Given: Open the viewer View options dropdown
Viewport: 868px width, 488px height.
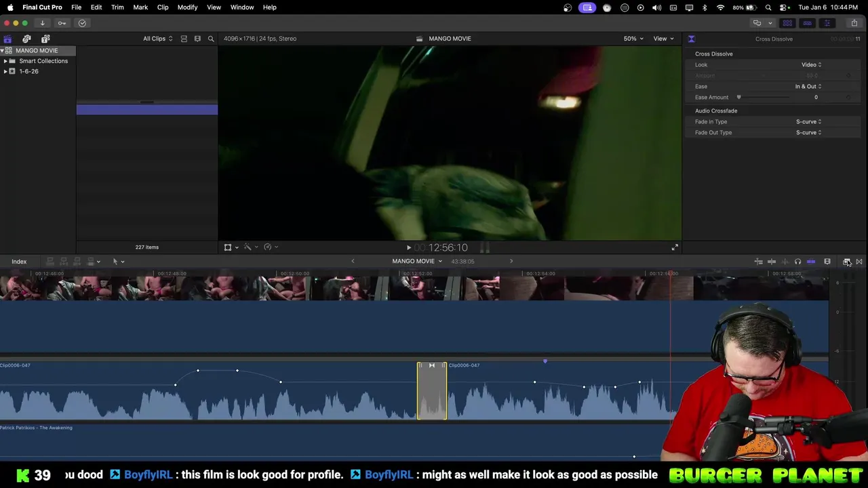Looking at the screenshot, I should pyautogui.click(x=663, y=39).
